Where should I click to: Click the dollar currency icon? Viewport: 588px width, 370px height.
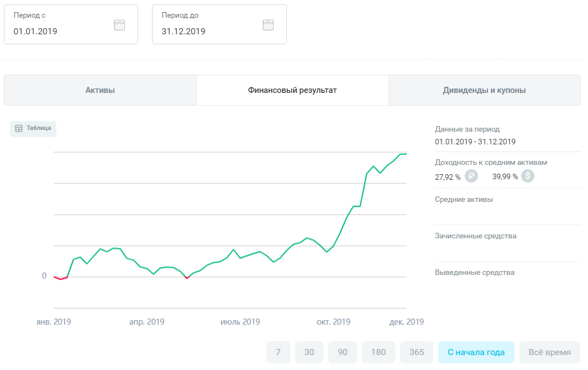tap(528, 176)
